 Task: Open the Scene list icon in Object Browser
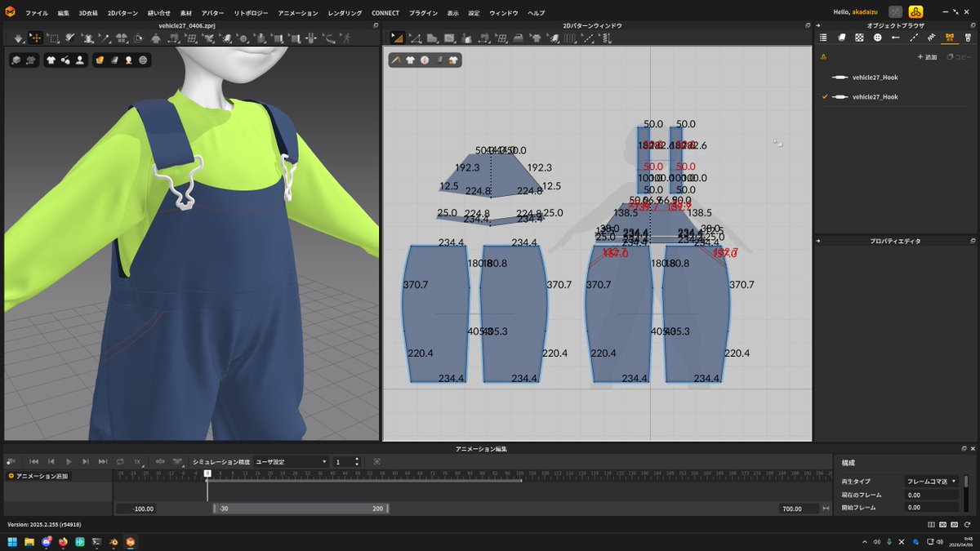tap(823, 38)
